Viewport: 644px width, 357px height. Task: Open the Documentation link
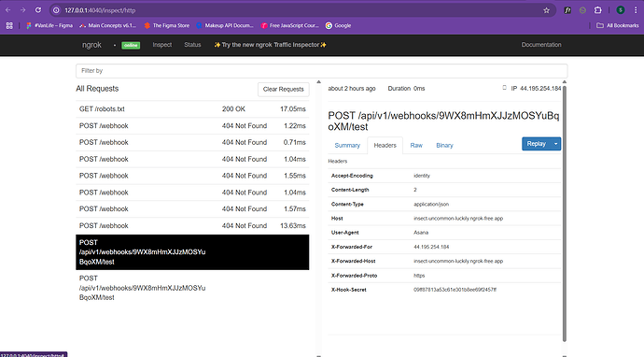pyautogui.click(x=541, y=45)
